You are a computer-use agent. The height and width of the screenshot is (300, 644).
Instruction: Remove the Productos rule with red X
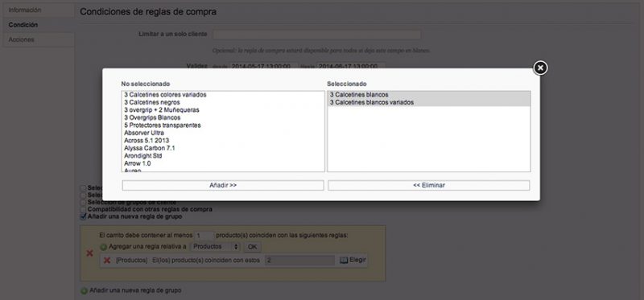107,261
